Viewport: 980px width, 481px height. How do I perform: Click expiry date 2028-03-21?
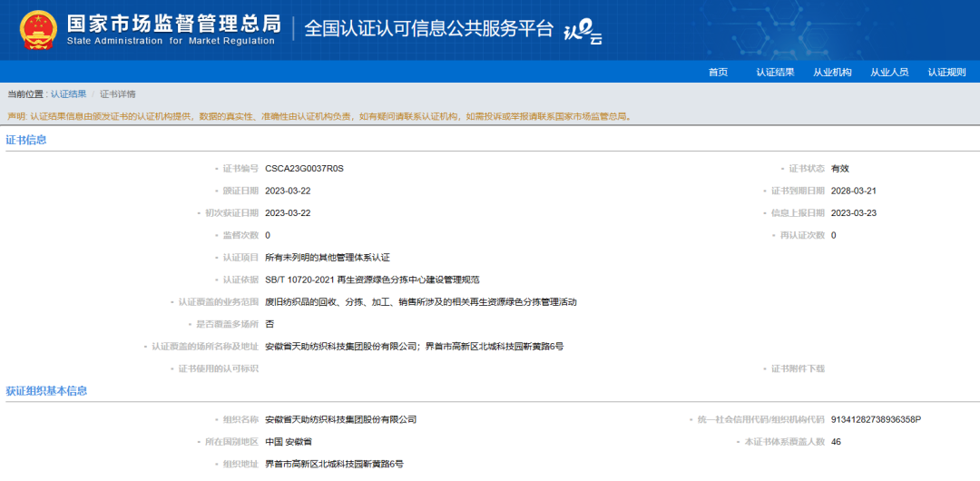854,191
